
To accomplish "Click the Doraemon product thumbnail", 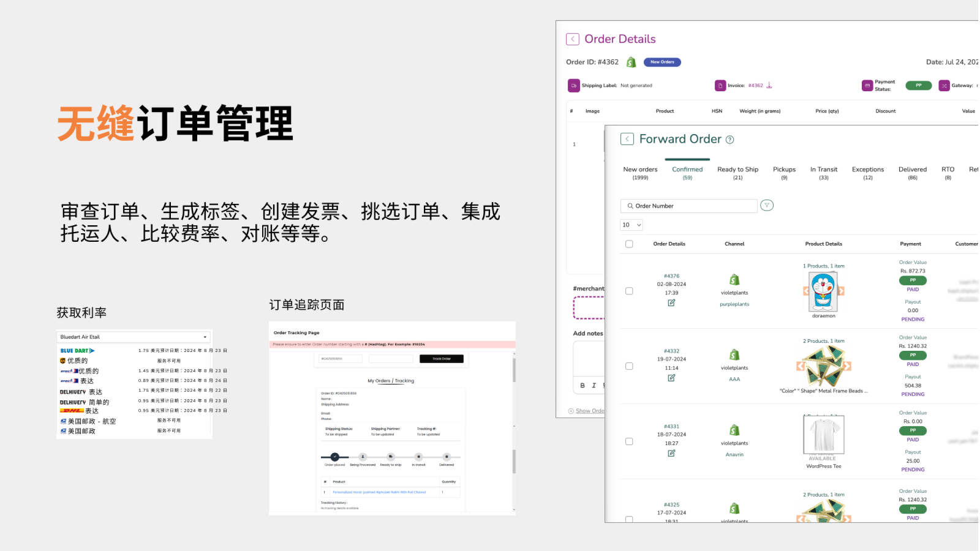I will 824,291.
